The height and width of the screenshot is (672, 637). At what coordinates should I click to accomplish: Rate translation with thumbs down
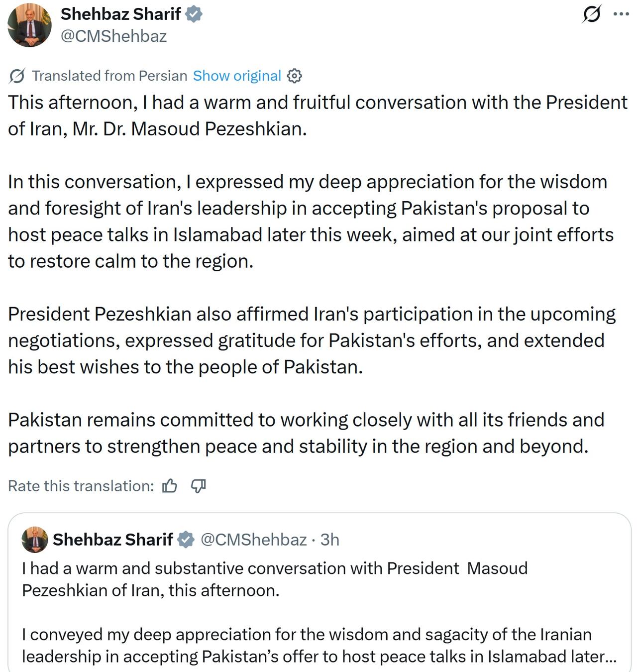point(198,486)
